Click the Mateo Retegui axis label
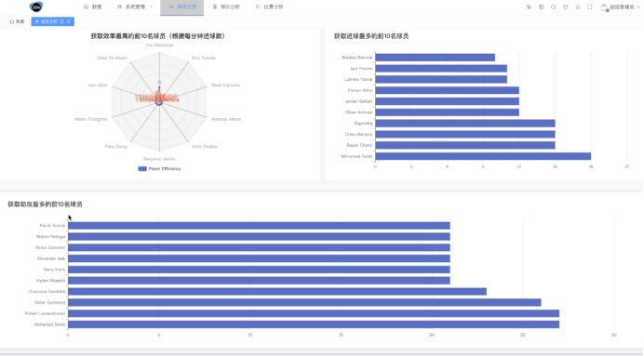The height and width of the screenshot is (356, 644). click(51, 237)
